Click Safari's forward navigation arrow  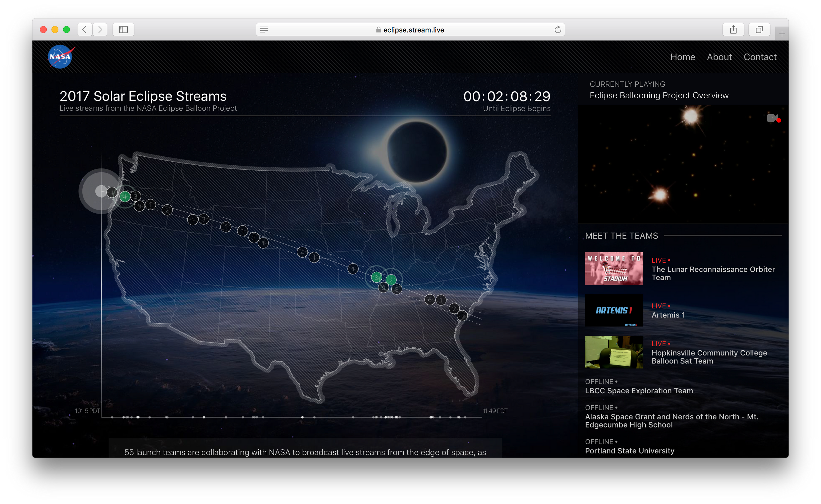tap(100, 30)
